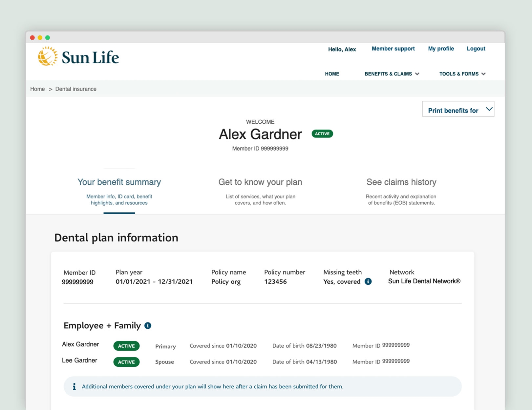
Task: Open the BENEFITS & CLAIMS dropdown
Action: (392, 74)
